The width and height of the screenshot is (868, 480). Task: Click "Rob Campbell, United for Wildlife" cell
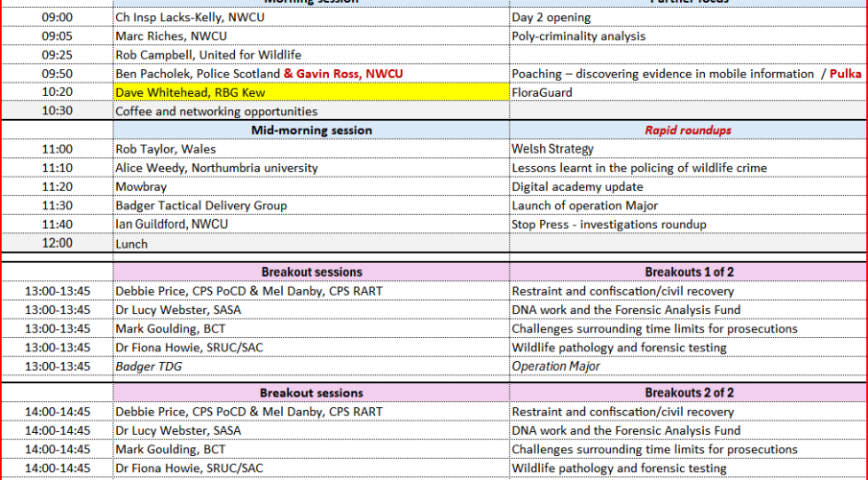pos(208,55)
